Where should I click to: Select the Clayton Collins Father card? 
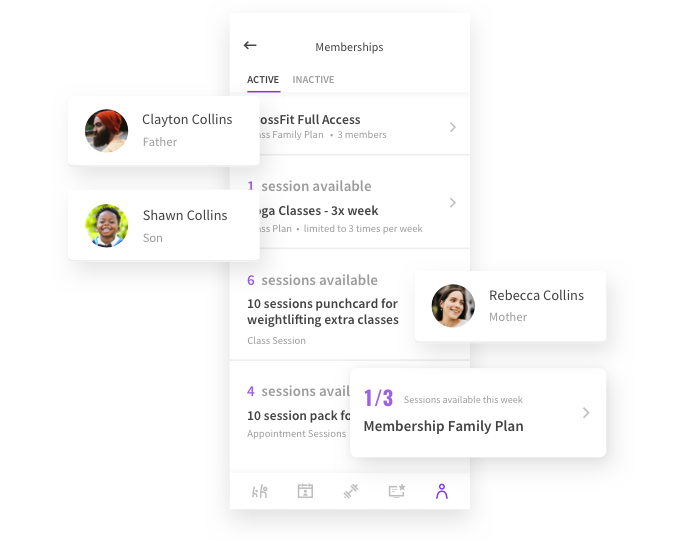(x=164, y=131)
